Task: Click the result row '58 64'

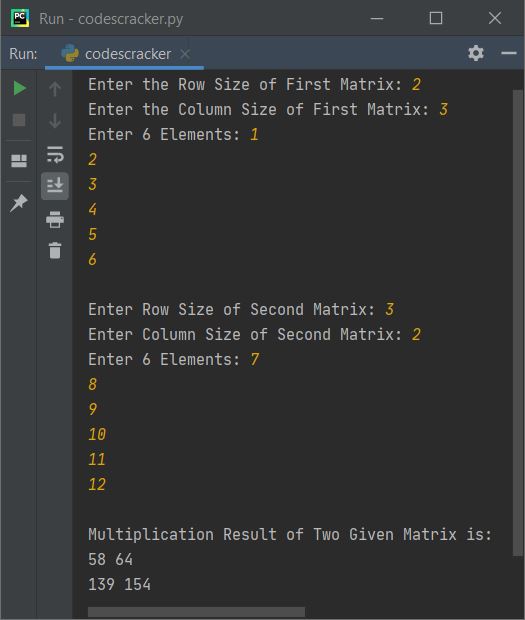Action: 111,560
